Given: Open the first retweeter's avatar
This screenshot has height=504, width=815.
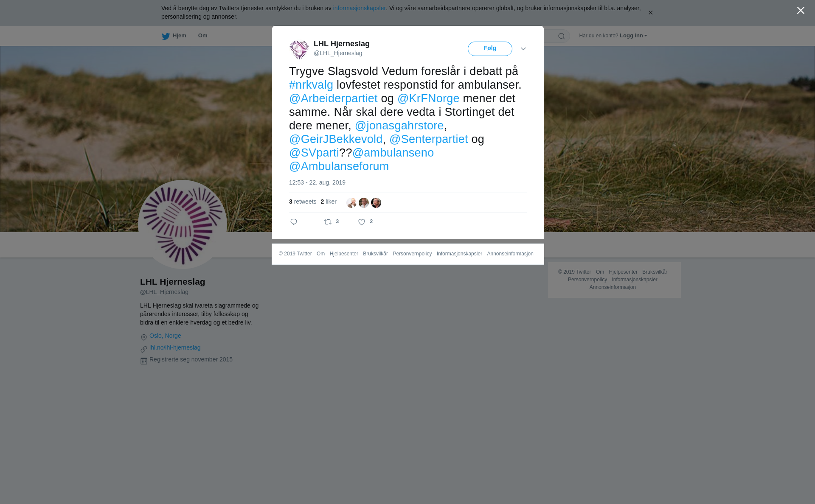Looking at the screenshot, I should pyautogui.click(x=351, y=203).
